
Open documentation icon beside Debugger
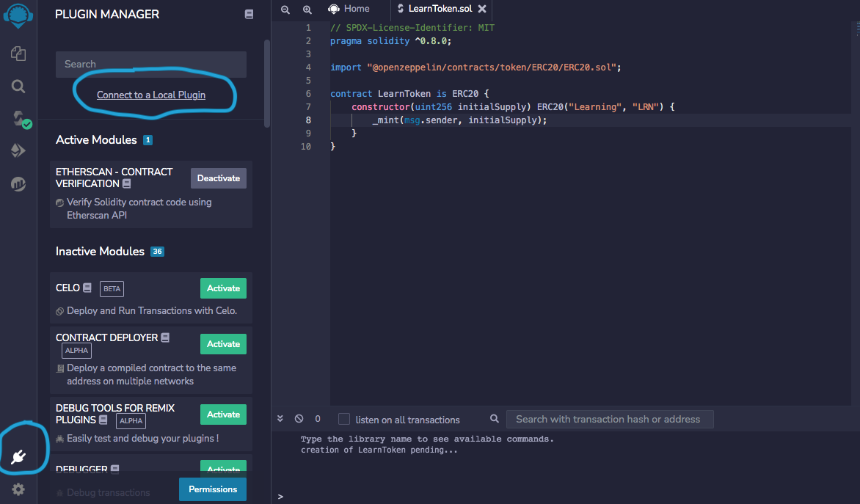(x=114, y=469)
